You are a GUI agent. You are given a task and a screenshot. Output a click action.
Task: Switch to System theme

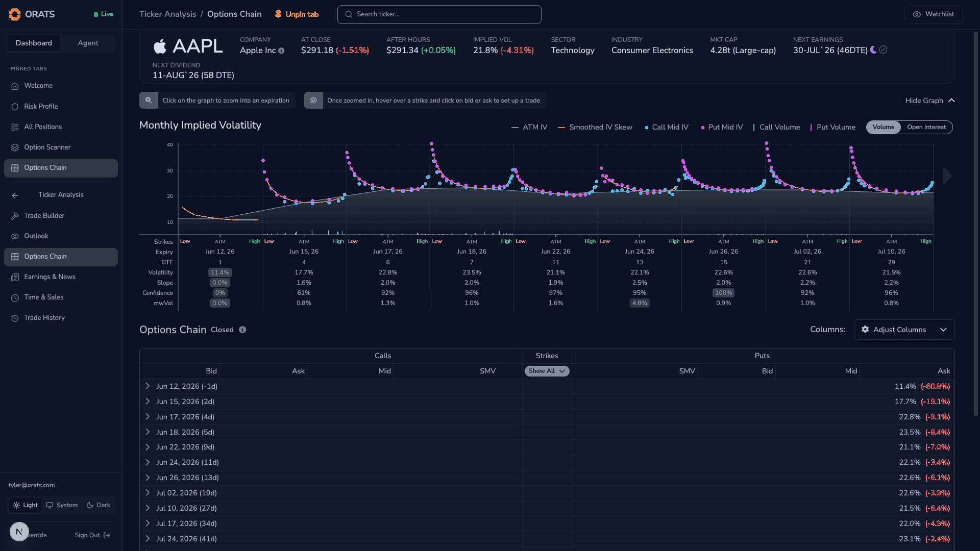[x=62, y=505]
